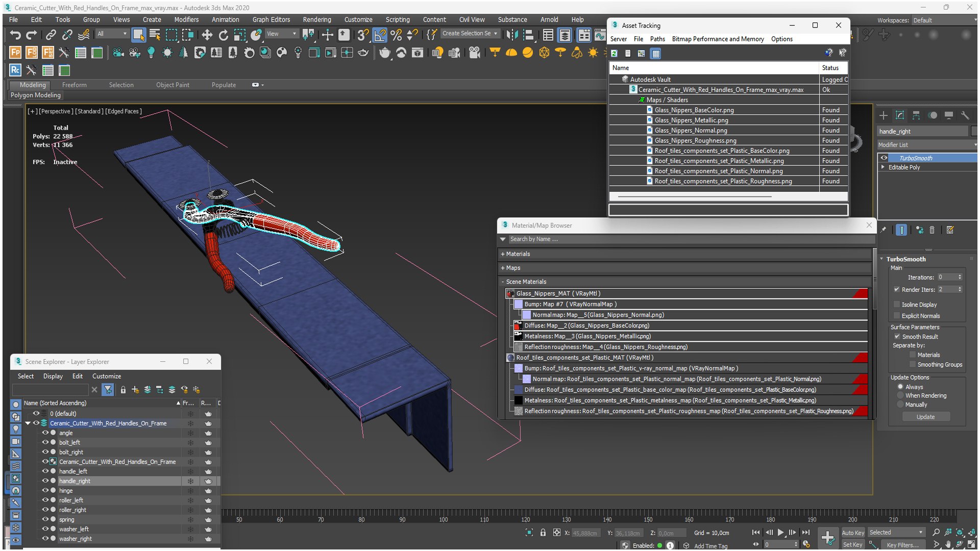Collapse the Ceramic_Cutter_With_Red_Handles_On_Frame layer
Viewport: 980px width, 551px height.
(x=28, y=423)
